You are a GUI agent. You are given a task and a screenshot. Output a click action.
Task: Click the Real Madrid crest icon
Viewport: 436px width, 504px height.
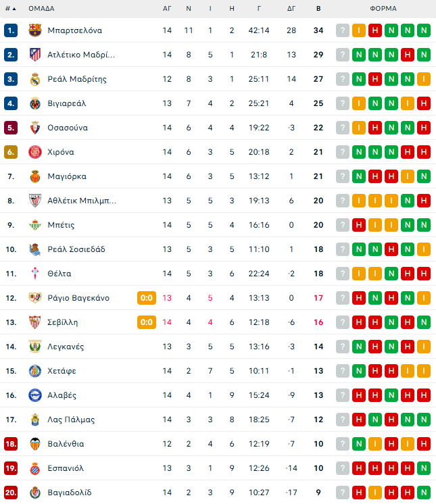tap(35, 79)
